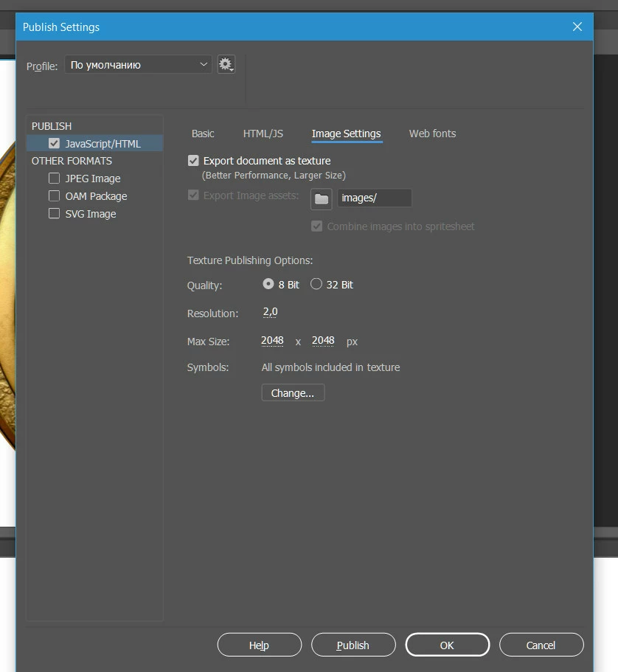Image resolution: width=618 pixels, height=672 pixels.
Task: Switch to the HTML/JS tab
Action: coord(263,134)
